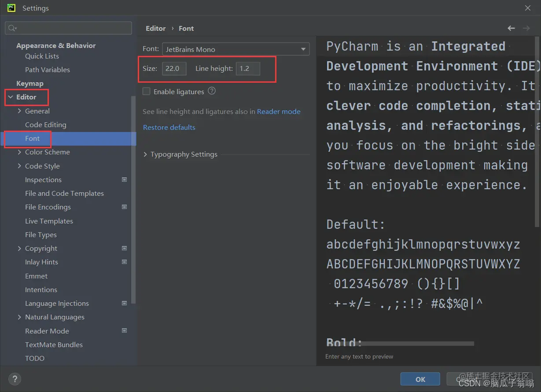Click Restore defaults link
The height and width of the screenshot is (392, 541).
[169, 127]
